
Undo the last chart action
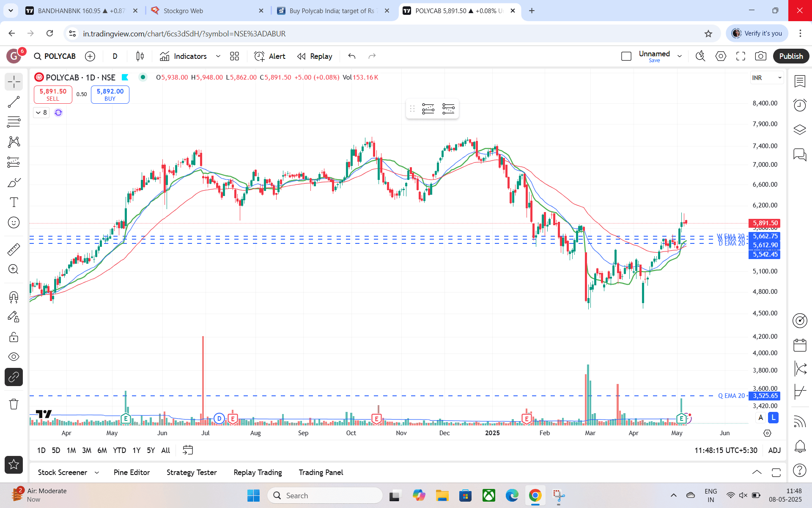coord(352,56)
